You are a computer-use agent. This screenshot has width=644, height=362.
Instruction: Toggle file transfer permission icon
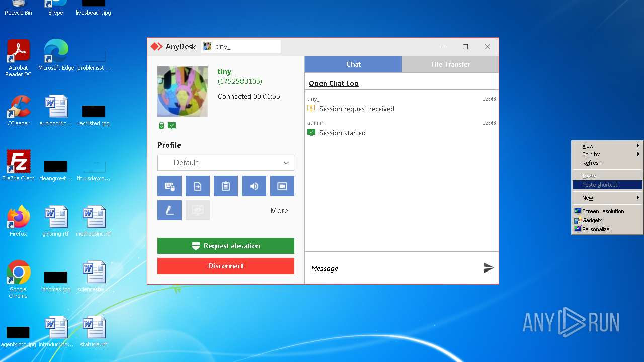198,186
